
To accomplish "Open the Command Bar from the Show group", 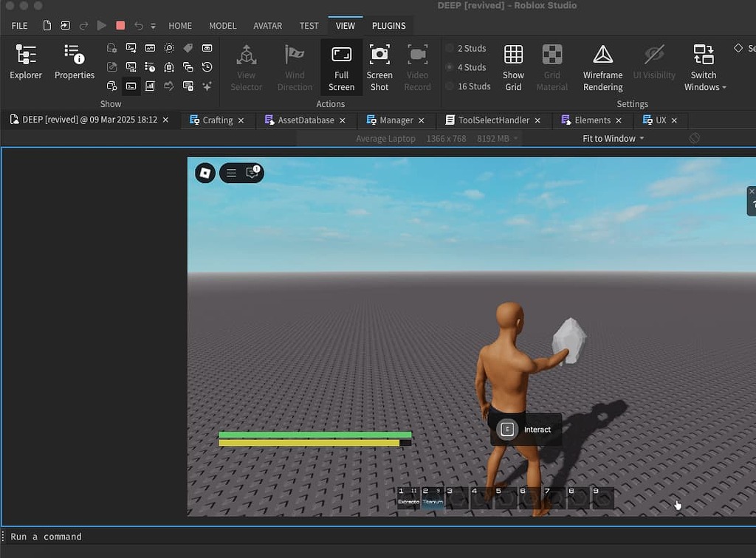I will tap(131, 86).
